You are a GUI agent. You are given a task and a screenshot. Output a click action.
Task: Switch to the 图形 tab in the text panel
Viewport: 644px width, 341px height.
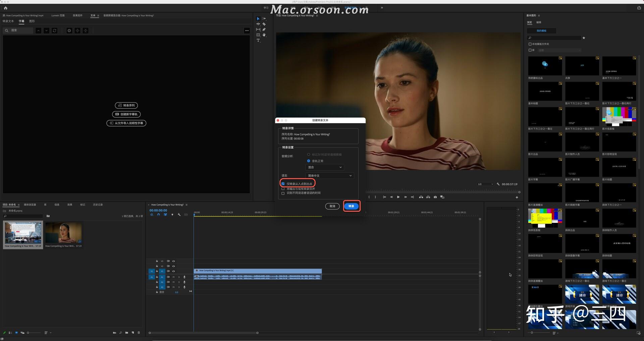[x=33, y=21]
